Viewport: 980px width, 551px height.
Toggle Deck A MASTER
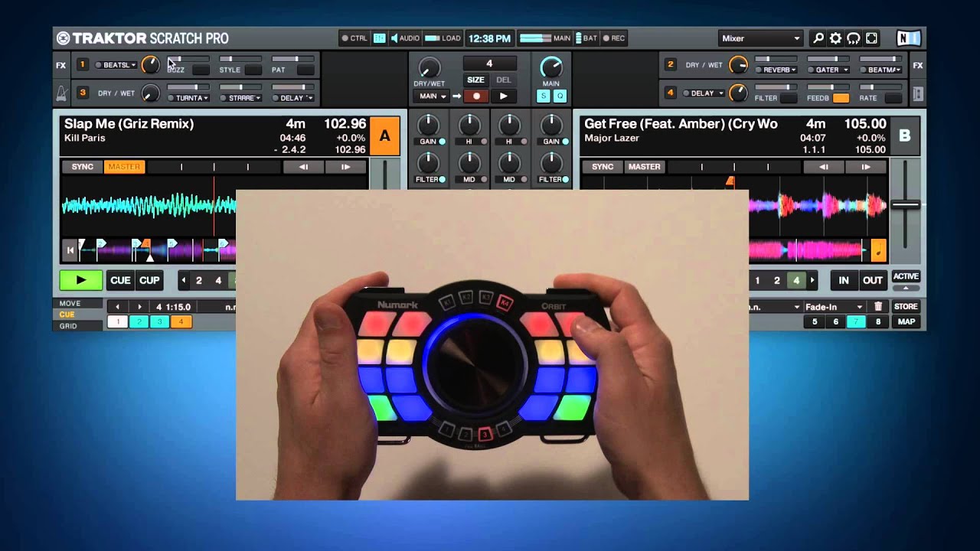124,167
